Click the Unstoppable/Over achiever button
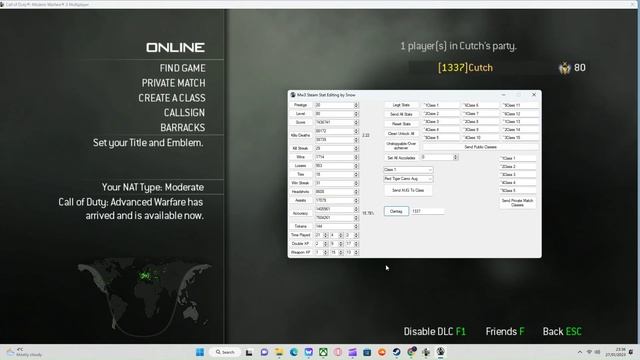640x360 pixels. (401, 146)
